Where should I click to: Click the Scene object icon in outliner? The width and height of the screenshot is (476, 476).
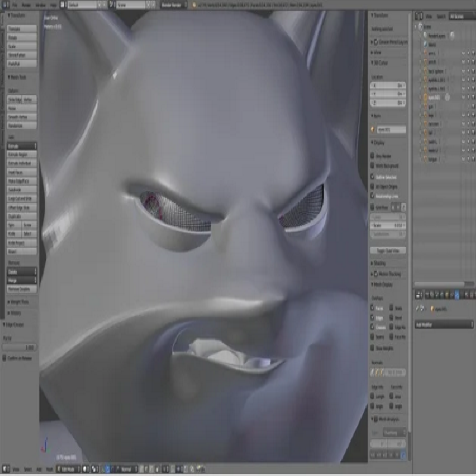point(421,27)
